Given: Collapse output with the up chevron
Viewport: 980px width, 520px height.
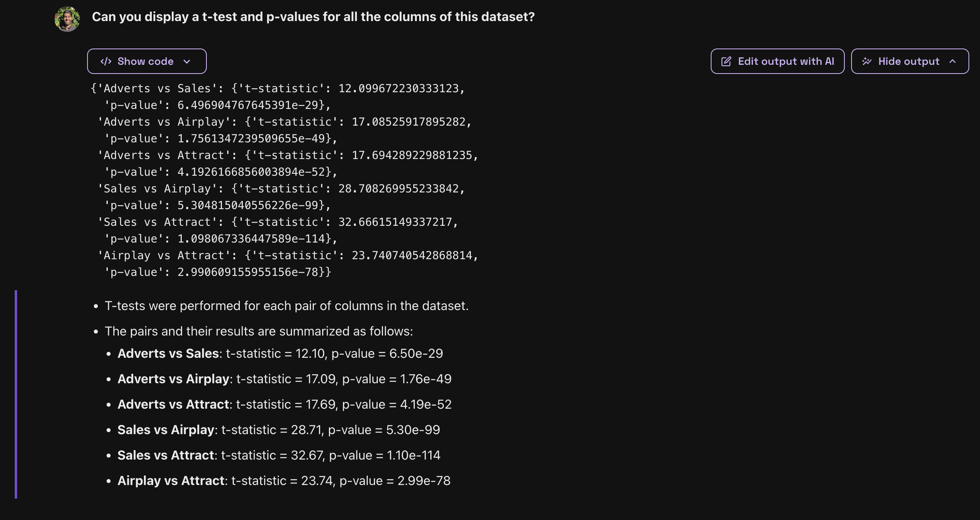Looking at the screenshot, I should (953, 61).
